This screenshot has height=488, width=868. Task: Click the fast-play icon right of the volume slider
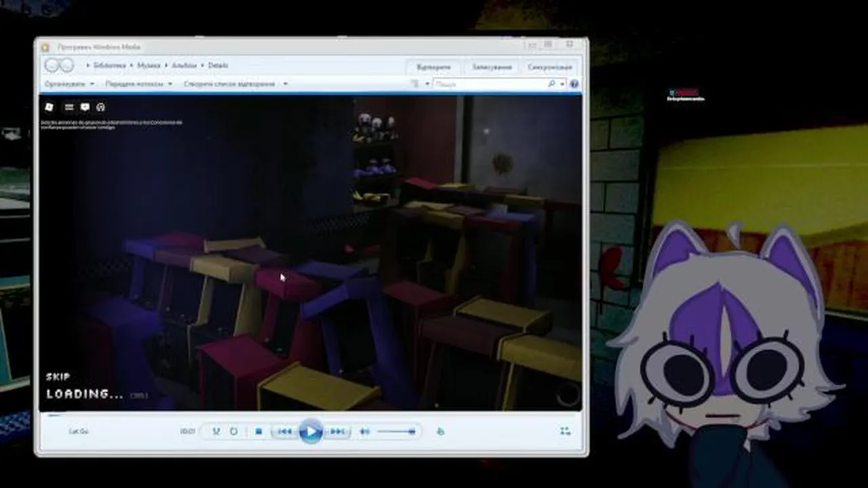click(440, 431)
